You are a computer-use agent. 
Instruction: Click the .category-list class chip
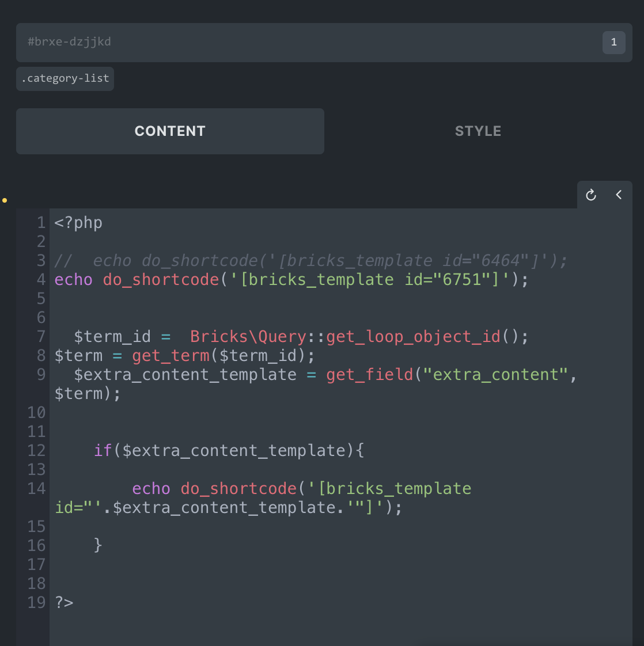click(x=65, y=79)
